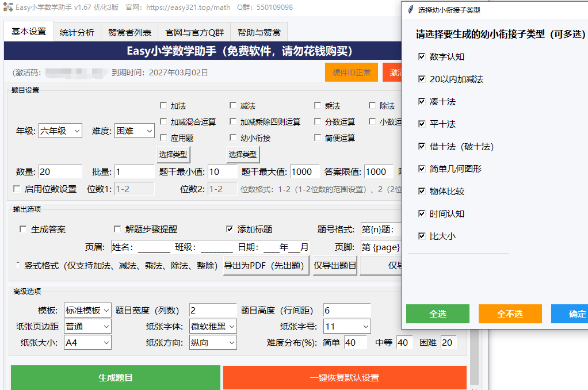
Task: Open the 模板 dropdown showing 标准模板
Action: (87, 310)
